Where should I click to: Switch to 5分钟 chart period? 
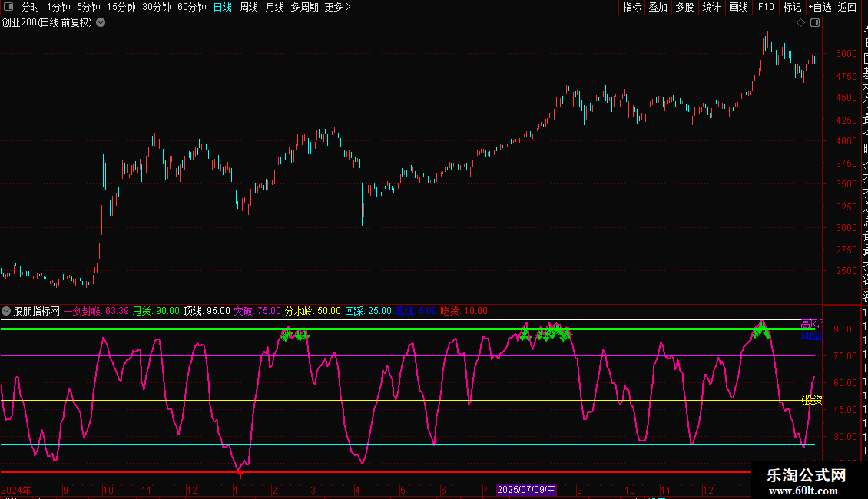pos(88,7)
